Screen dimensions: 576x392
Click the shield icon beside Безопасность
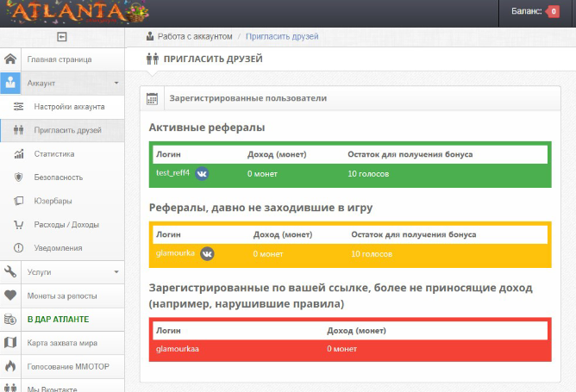(x=18, y=177)
